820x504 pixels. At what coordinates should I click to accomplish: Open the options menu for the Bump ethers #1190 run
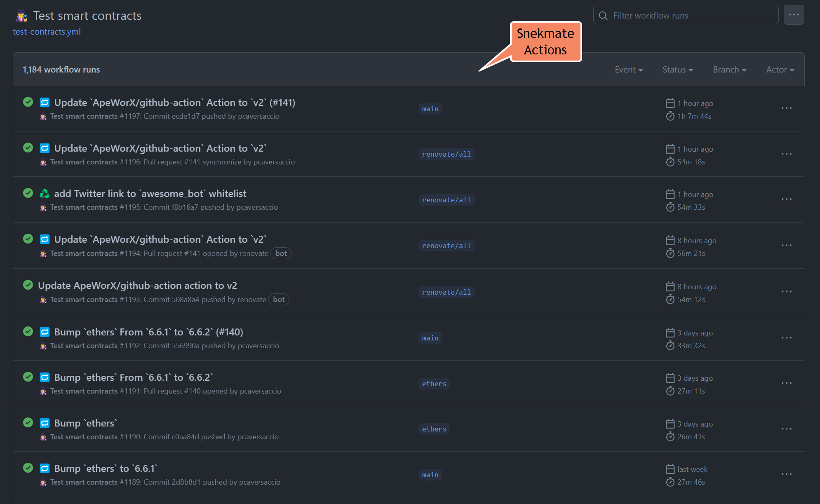click(x=787, y=429)
